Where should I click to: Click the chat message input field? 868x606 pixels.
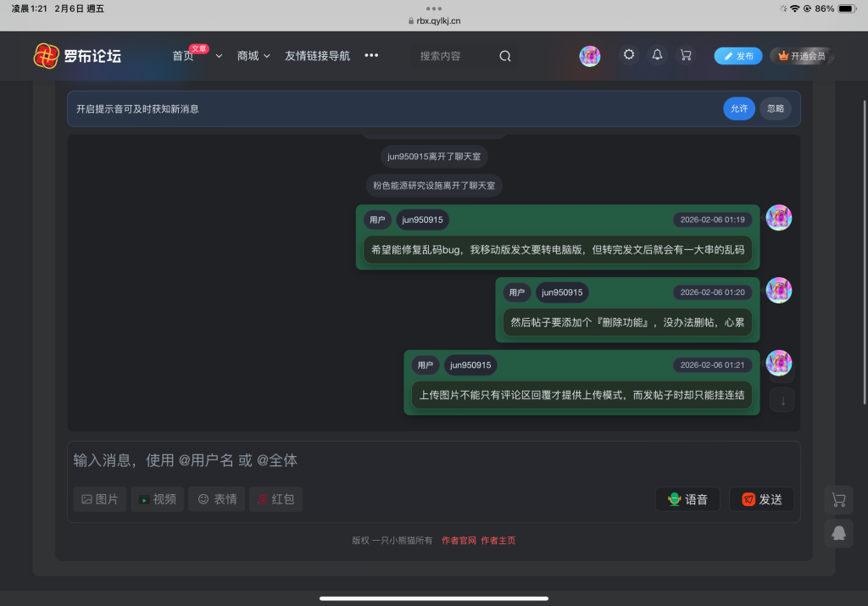(x=339, y=460)
